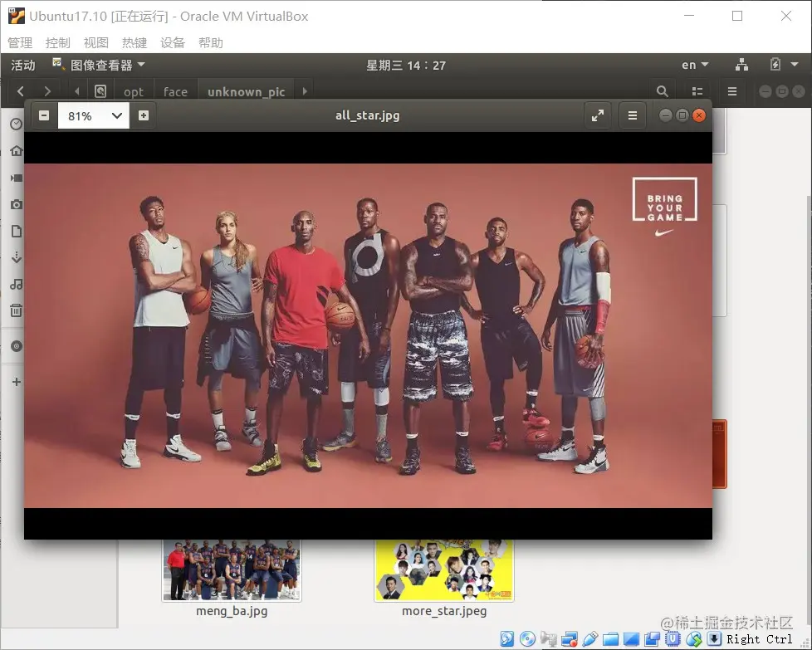Click display status icon
Screen dimensions: 812x650
point(631,638)
